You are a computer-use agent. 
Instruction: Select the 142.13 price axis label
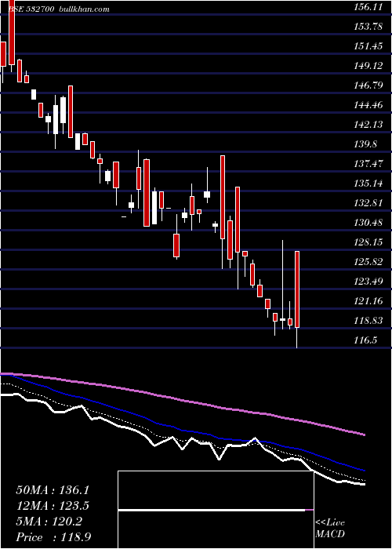point(368,125)
